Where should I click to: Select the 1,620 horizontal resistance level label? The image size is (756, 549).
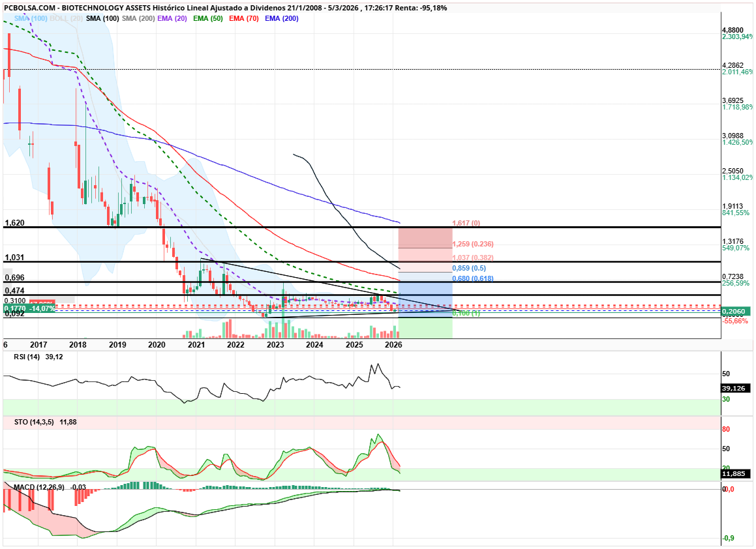[14, 223]
